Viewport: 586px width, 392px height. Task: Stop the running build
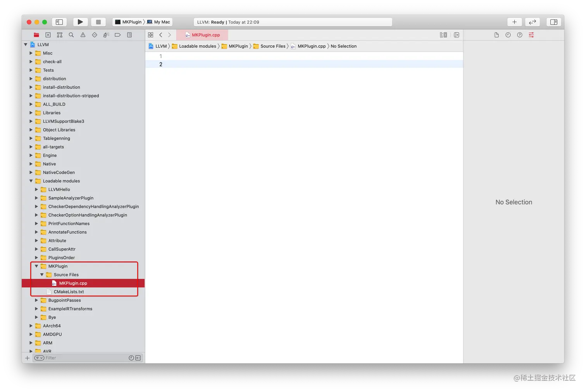pyautogui.click(x=98, y=22)
